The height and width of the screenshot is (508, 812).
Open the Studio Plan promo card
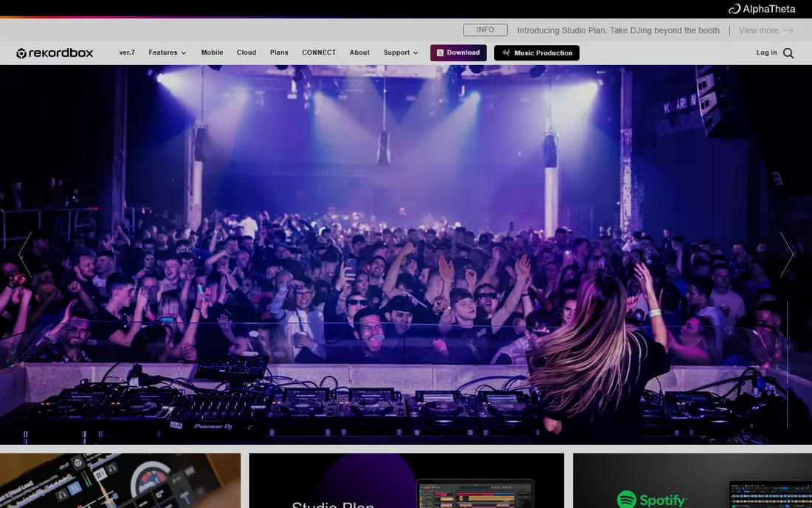(407, 481)
